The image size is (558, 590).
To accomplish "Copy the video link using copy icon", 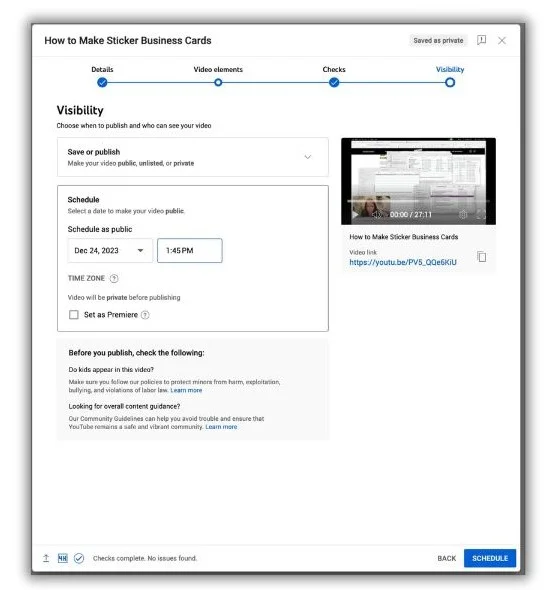I will (481, 257).
